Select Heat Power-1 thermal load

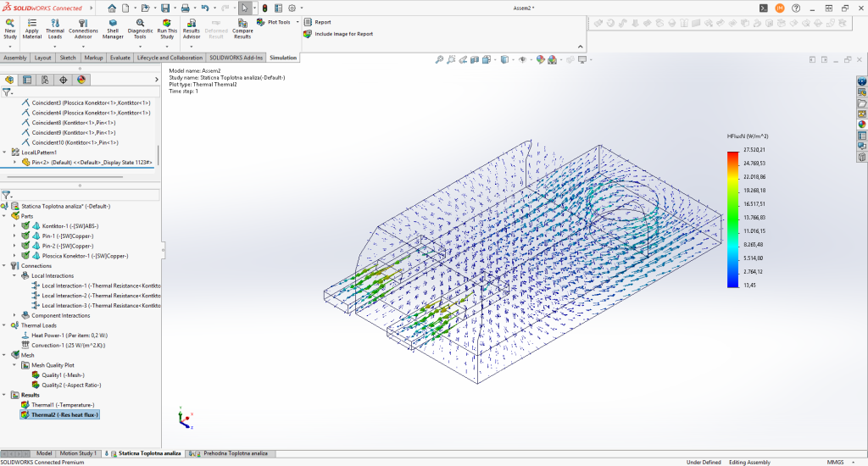coord(64,336)
